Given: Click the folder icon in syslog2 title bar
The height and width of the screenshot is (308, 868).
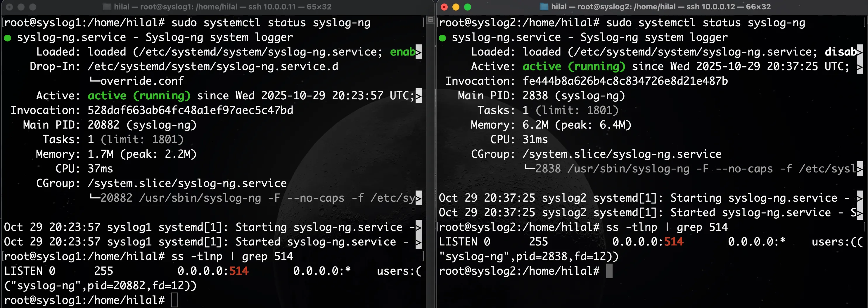Looking at the screenshot, I should (x=544, y=7).
